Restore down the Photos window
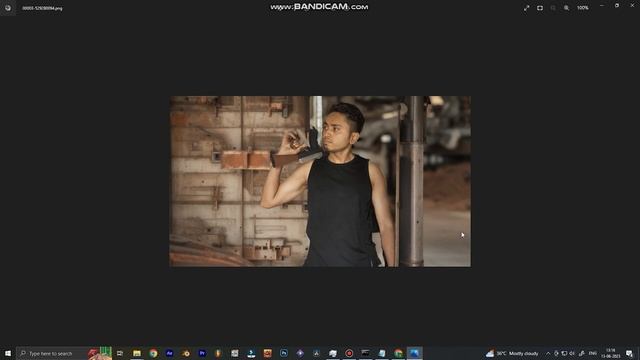 pyautogui.click(x=617, y=6)
